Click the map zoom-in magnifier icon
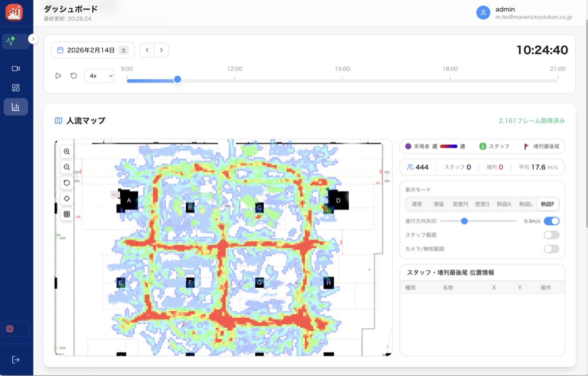 tap(67, 152)
